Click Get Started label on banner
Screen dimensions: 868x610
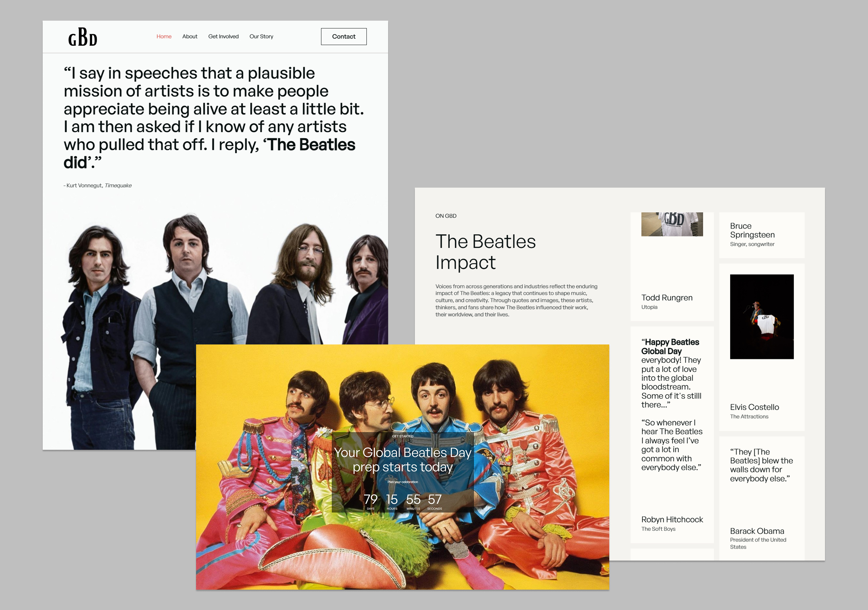pos(402,436)
